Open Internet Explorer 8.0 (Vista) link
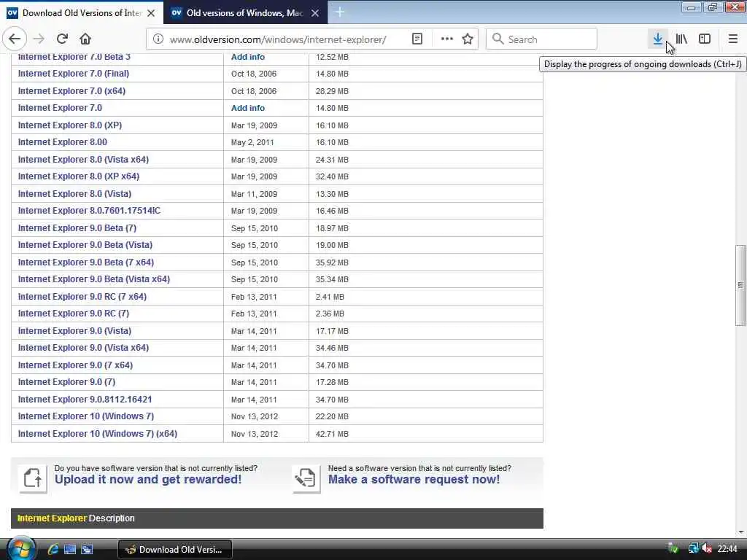 coord(75,194)
